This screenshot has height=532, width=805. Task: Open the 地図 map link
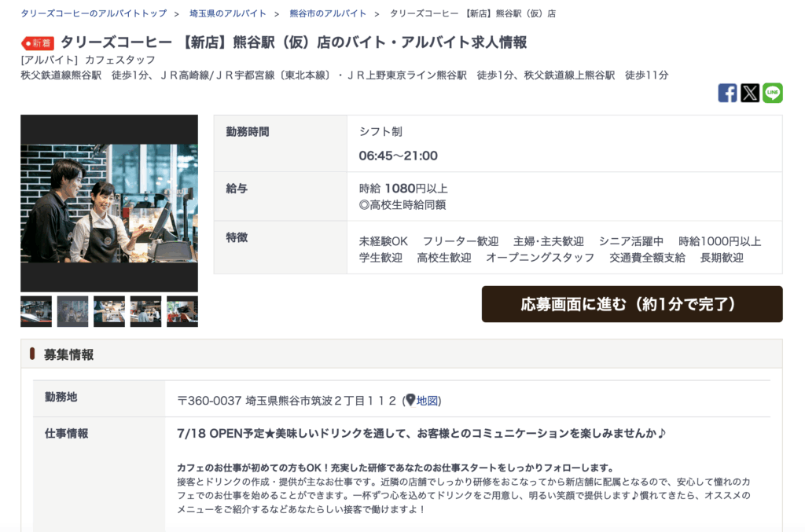point(427,401)
